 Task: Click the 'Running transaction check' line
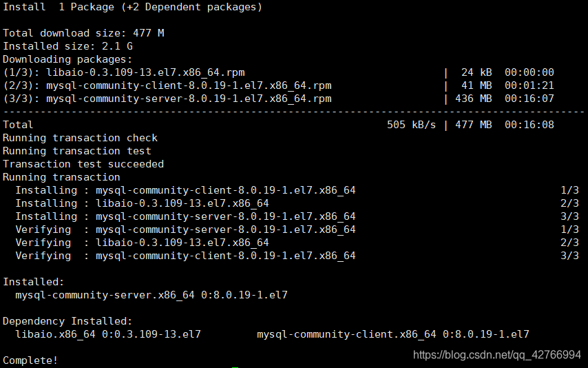[81, 138]
